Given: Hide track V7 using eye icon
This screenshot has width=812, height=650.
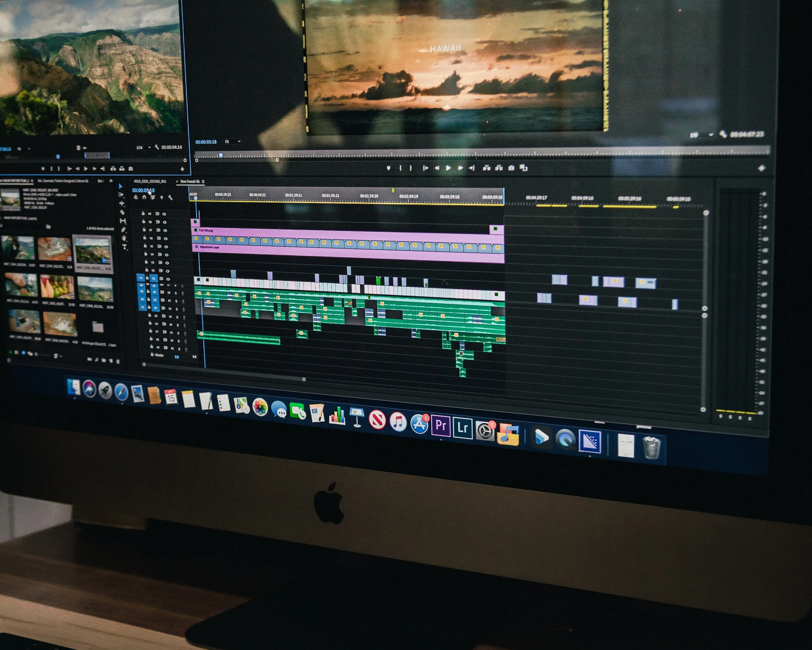Looking at the screenshot, I should 165,230.
